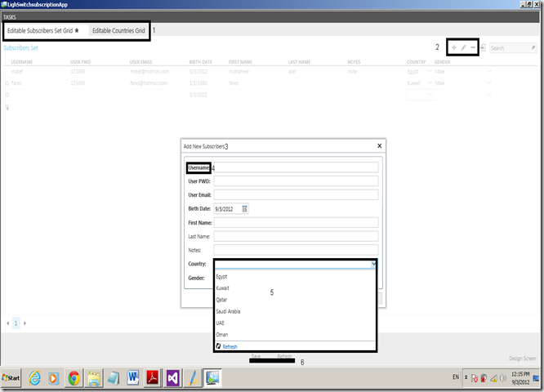544x392 pixels.
Task: Click into the First Name field
Action: pyautogui.click(x=296, y=222)
